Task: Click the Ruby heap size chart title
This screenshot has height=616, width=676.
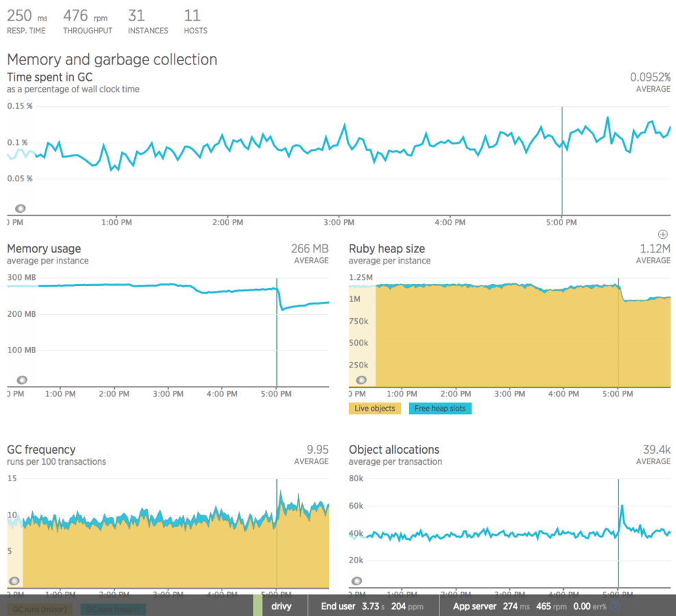Action: click(387, 249)
